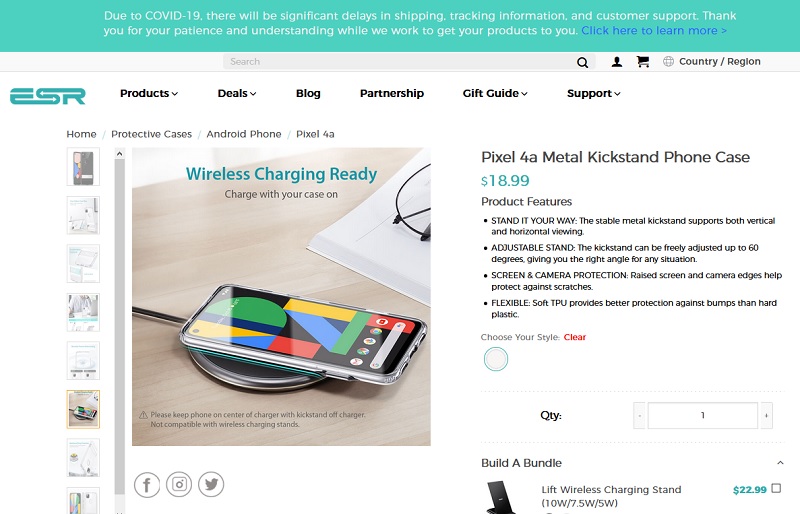This screenshot has width=800, height=514.
Task: Decrease quantity with the minus stepper
Action: coord(640,415)
